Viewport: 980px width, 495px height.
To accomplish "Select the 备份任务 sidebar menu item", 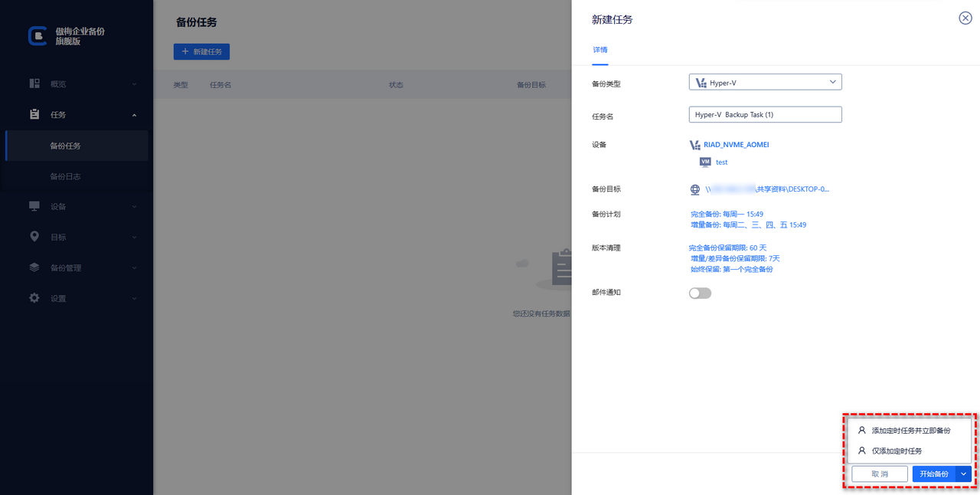I will click(77, 146).
